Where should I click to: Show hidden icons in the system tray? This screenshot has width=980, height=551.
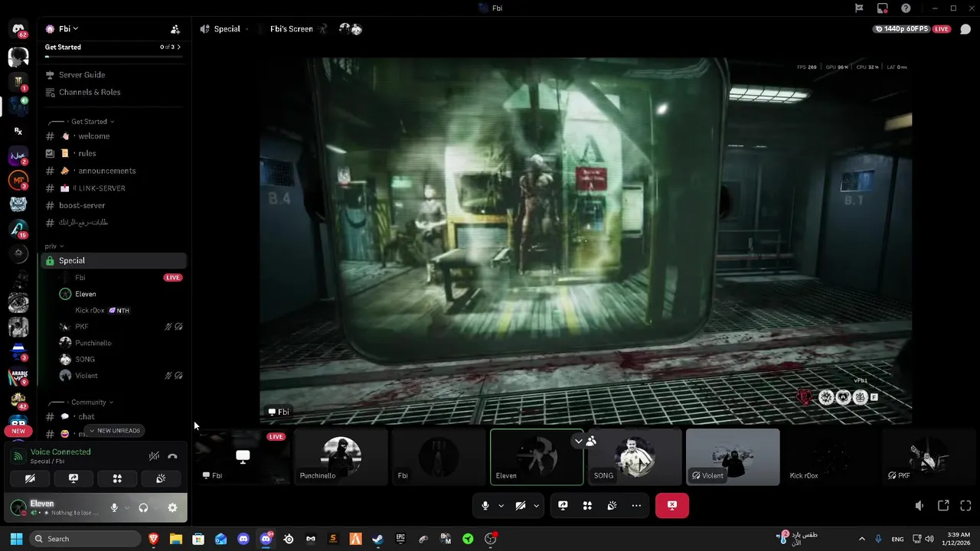(861, 539)
